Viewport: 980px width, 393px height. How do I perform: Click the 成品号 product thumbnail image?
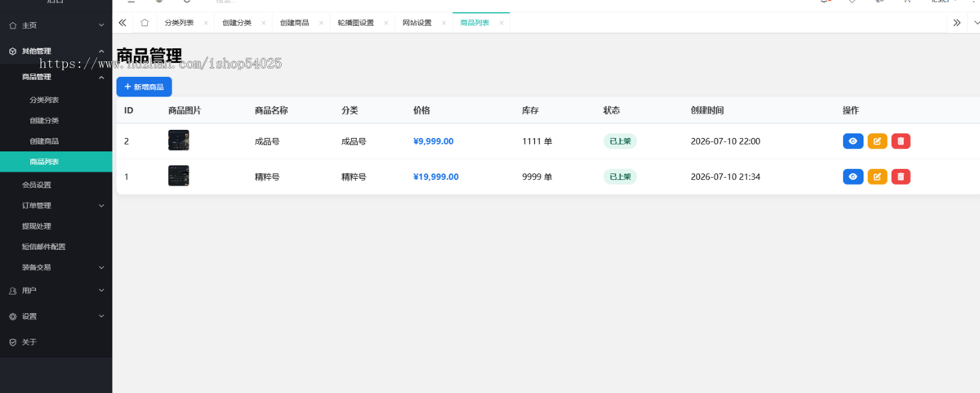[x=178, y=141]
